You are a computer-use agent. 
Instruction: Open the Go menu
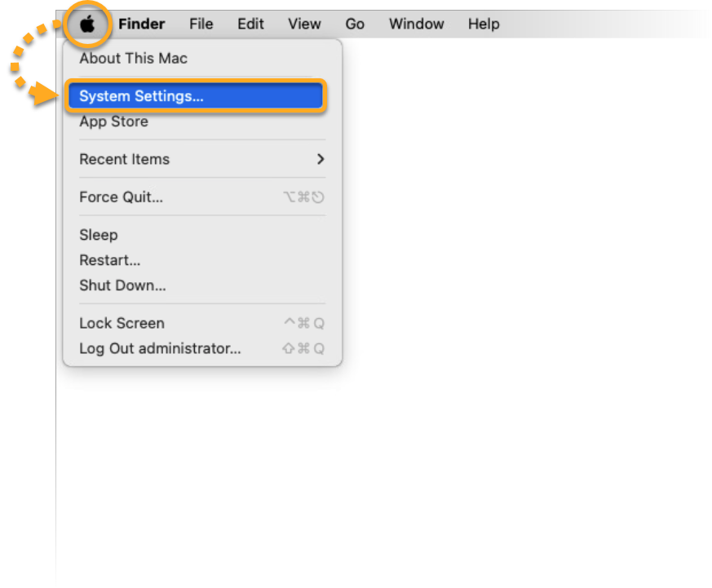355,24
